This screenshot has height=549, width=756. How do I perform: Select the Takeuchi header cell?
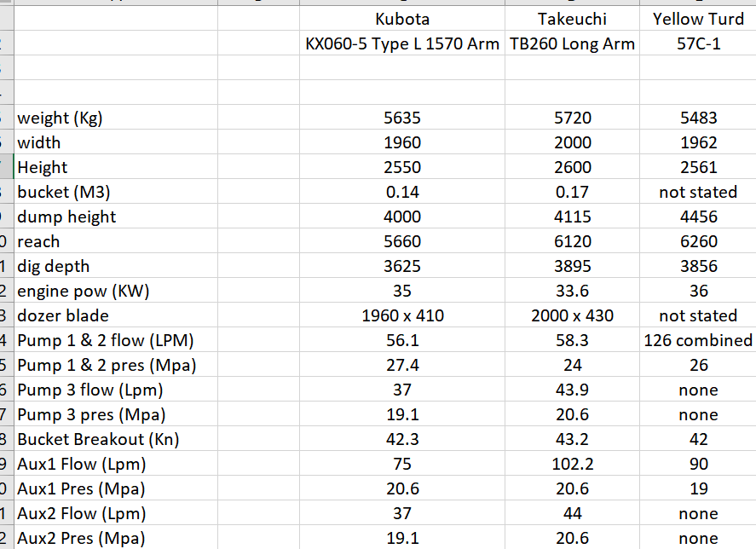pos(572,19)
